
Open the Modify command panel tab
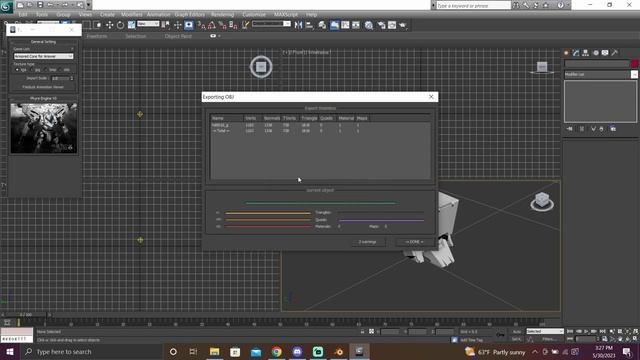576,53
